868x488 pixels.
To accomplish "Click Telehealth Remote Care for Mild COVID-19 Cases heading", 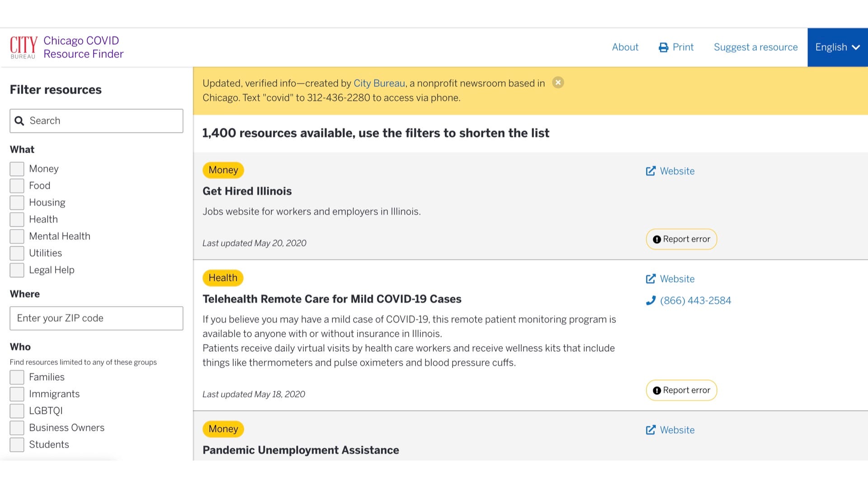I will click(332, 299).
